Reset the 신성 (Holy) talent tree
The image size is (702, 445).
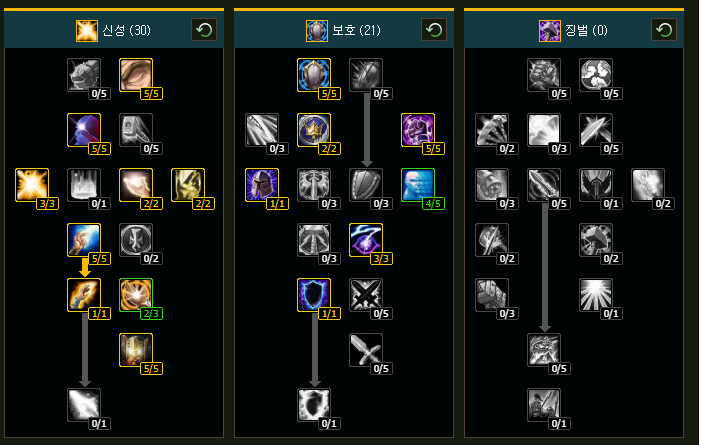204,30
